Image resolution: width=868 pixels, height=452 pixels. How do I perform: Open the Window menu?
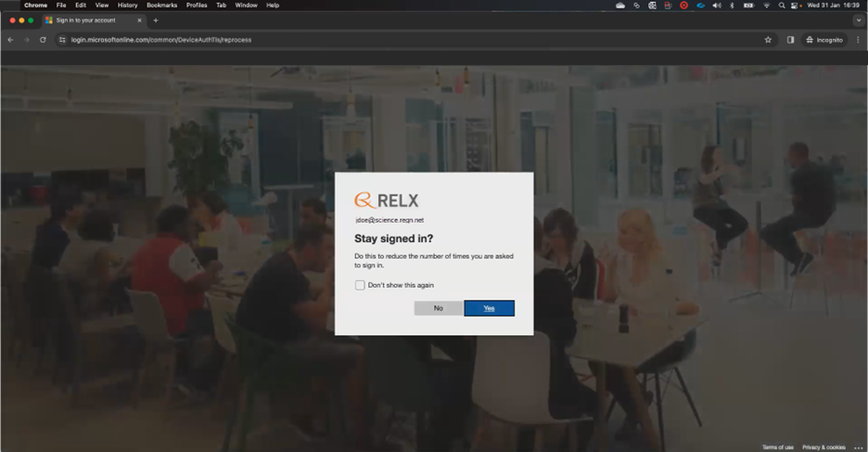click(247, 5)
